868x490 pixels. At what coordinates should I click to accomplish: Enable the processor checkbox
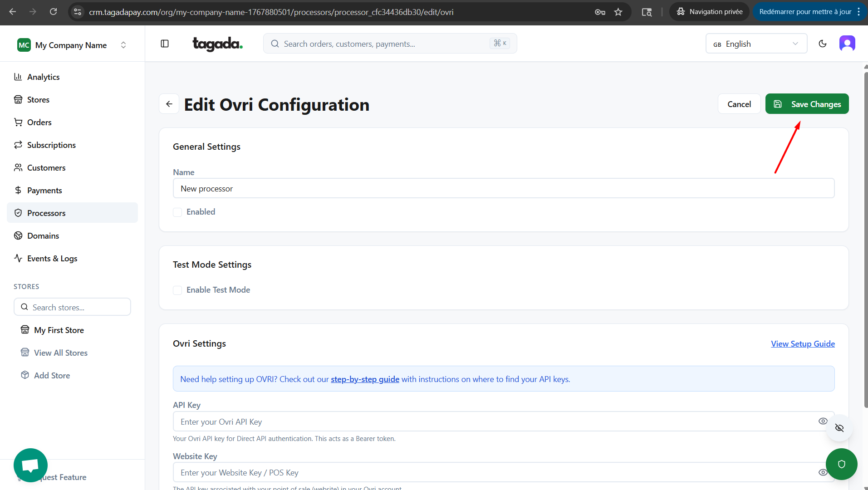click(x=177, y=212)
